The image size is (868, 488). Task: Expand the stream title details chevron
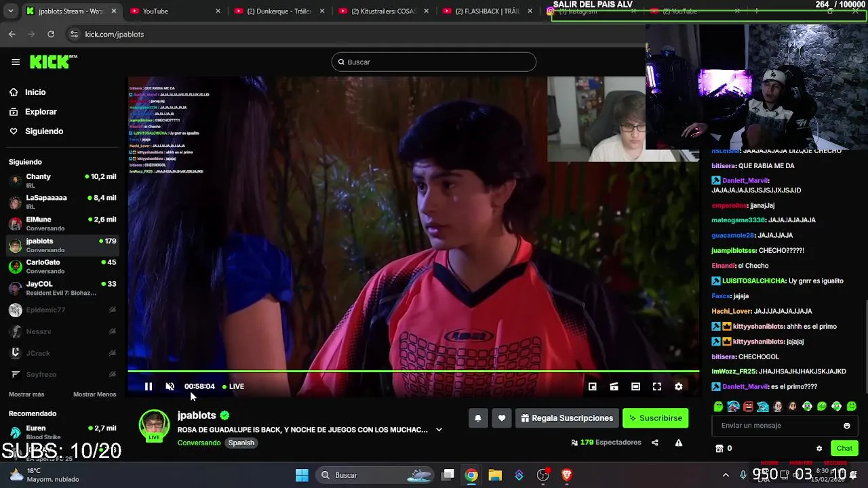(x=439, y=430)
